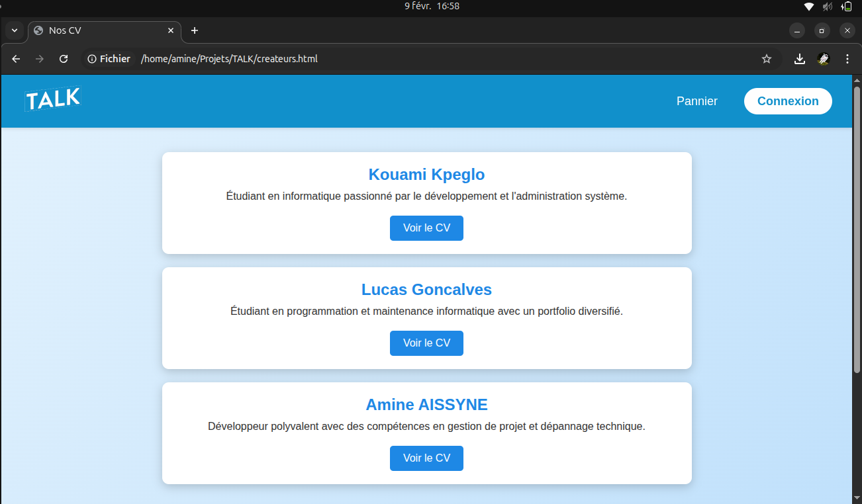Go back using browser back arrow
The image size is (862, 504).
(17, 59)
